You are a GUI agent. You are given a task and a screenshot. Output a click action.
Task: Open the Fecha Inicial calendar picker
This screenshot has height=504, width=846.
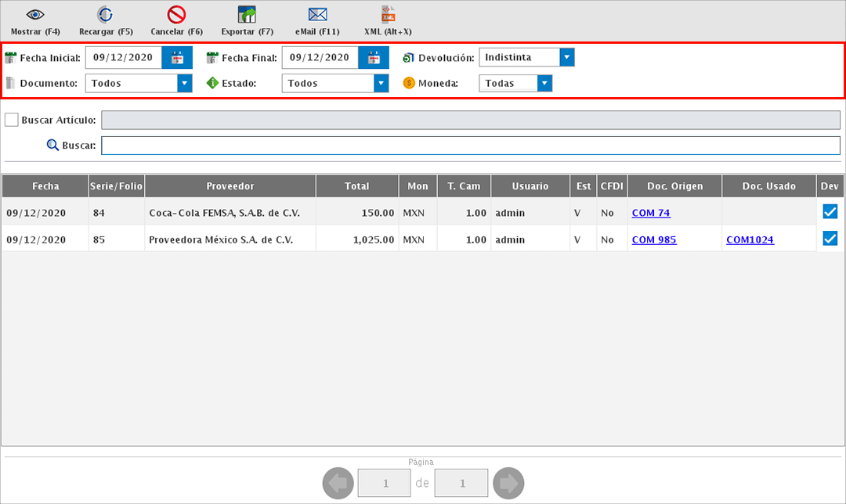point(177,58)
